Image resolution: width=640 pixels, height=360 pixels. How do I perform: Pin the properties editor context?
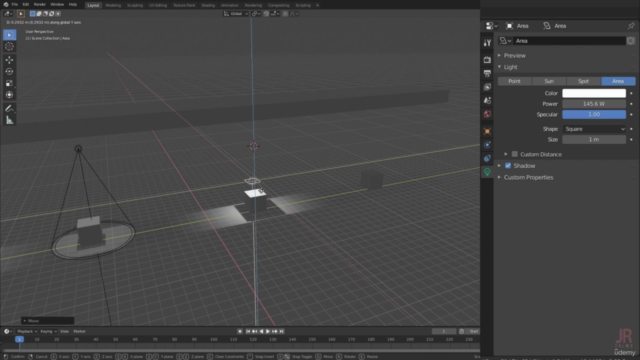[631, 26]
